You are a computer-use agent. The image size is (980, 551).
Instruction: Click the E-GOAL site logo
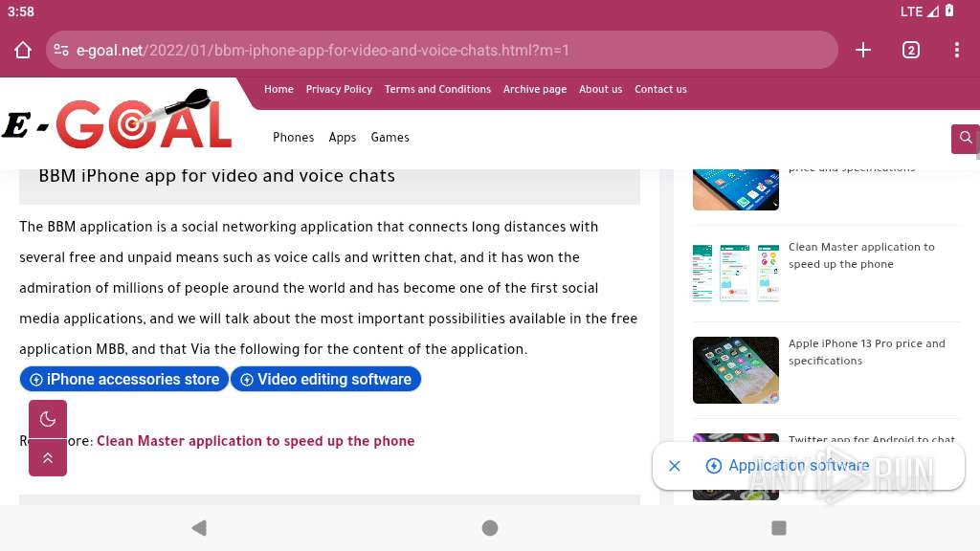coord(117,120)
